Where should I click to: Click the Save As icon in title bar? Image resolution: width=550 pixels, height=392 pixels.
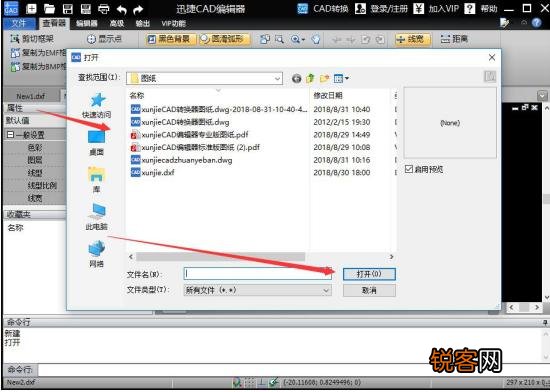pyautogui.click(x=86, y=9)
